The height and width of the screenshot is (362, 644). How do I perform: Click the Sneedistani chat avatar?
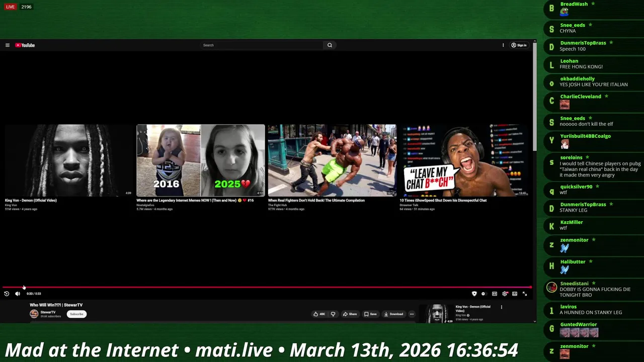pos(551,287)
